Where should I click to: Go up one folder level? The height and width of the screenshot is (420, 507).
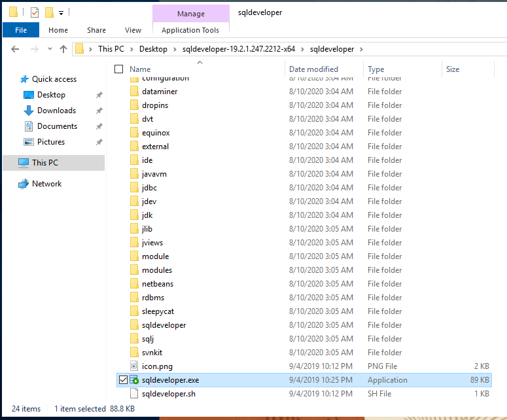[x=63, y=49]
